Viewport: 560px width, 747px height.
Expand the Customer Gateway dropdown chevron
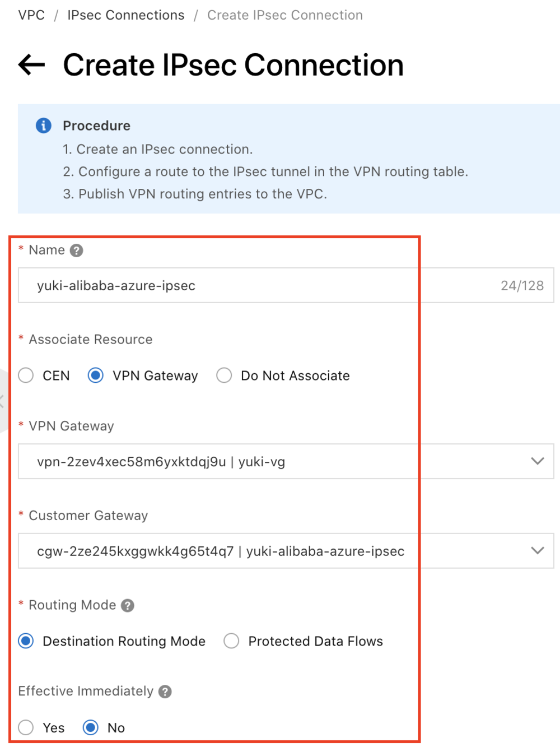[537, 550]
